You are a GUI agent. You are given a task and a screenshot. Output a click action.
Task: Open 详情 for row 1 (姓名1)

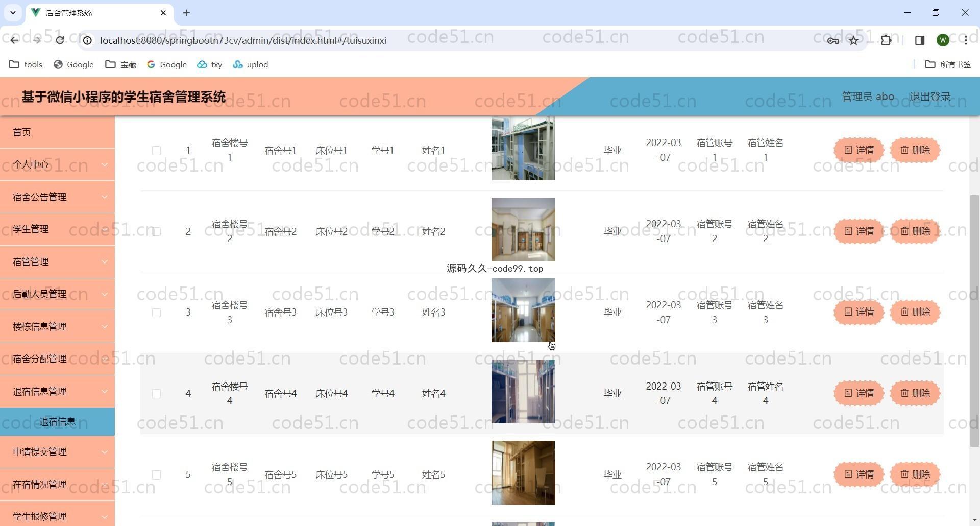pyautogui.click(x=859, y=150)
